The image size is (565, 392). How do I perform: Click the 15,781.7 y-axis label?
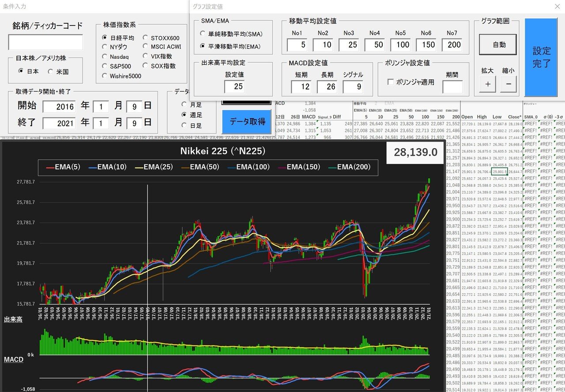click(x=25, y=304)
